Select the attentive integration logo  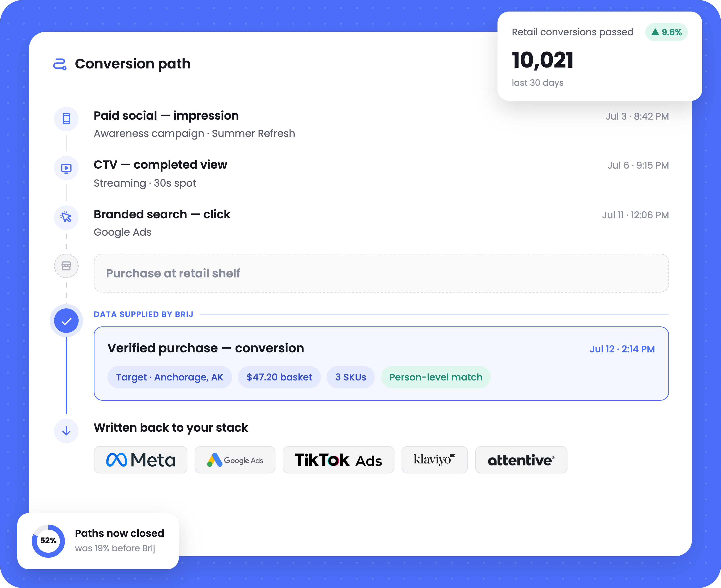[x=521, y=460]
